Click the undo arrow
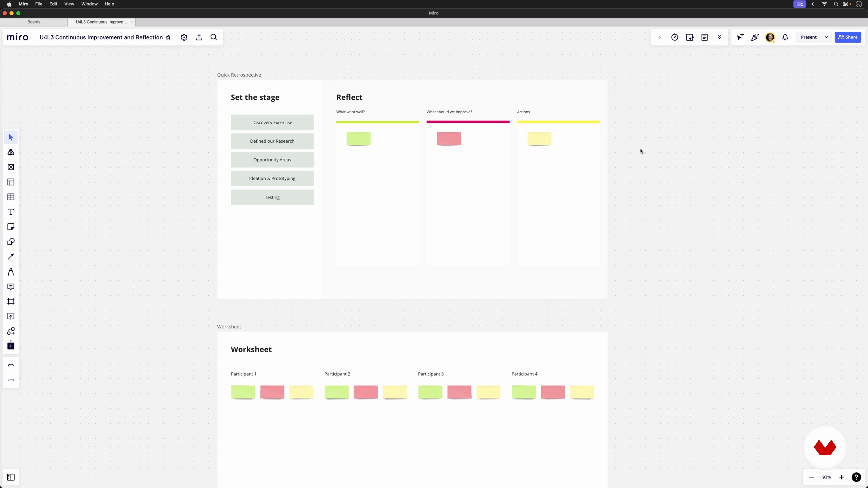Screen dimensions: 868x488 click(11, 365)
